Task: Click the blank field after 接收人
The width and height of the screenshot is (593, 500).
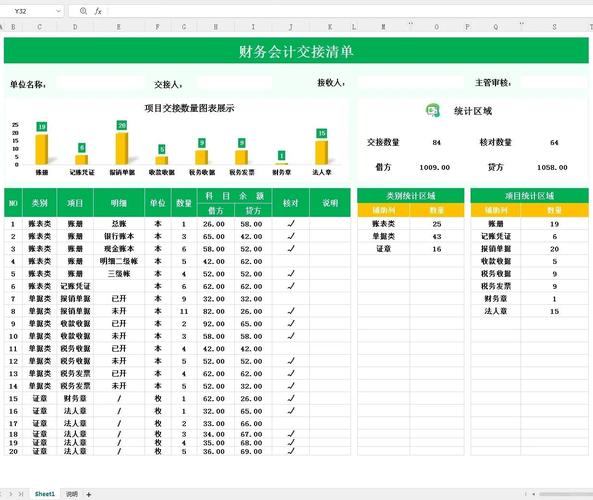Action: pyautogui.click(x=410, y=82)
